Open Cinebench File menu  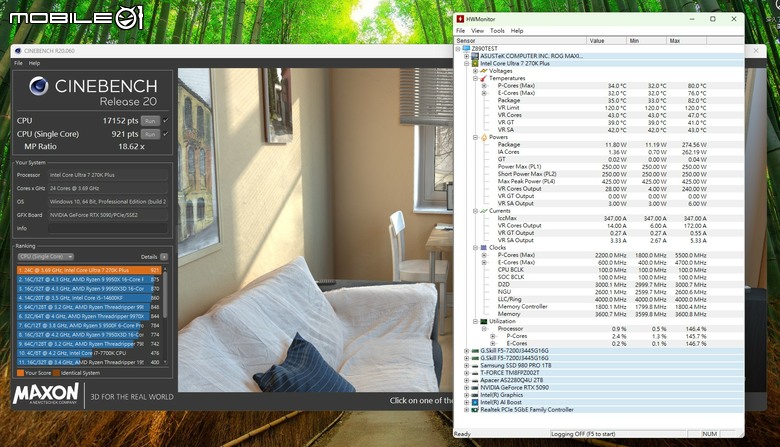pyautogui.click(x=18, y=63)
